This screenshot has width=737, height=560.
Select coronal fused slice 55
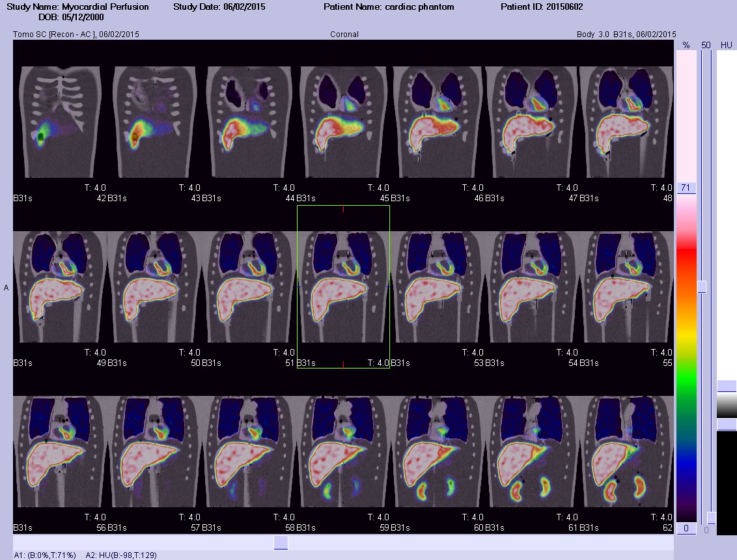pos(626,287)
